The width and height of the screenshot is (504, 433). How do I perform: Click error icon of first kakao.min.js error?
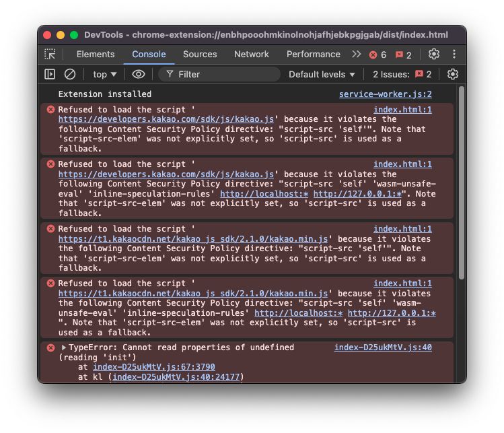pos(50,229)
